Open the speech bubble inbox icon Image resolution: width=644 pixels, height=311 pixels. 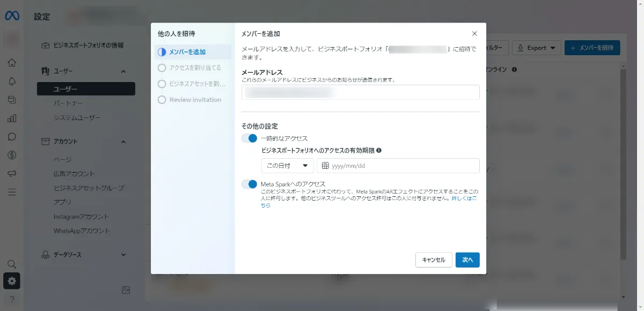12,137
